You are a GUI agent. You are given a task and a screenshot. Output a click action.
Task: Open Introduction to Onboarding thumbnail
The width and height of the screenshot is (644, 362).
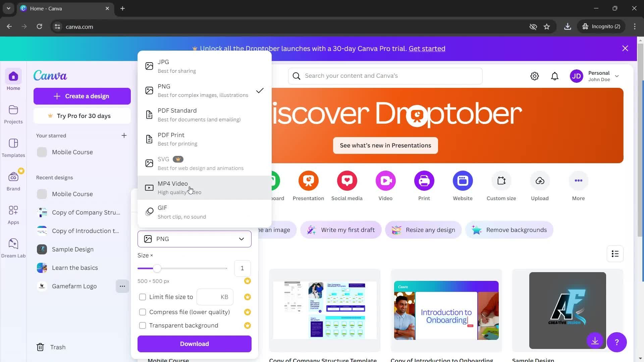[446, 310]
